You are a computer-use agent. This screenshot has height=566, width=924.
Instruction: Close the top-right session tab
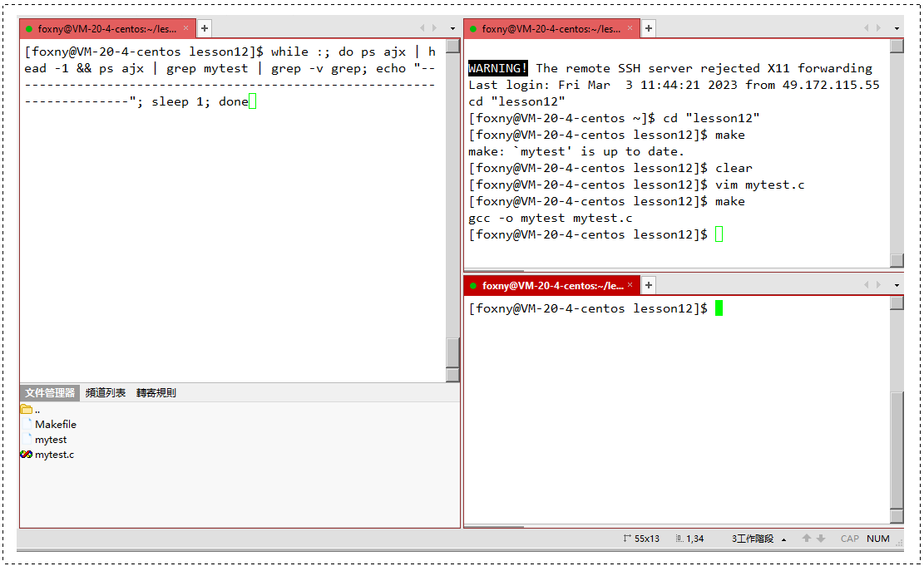pos(630,27)
